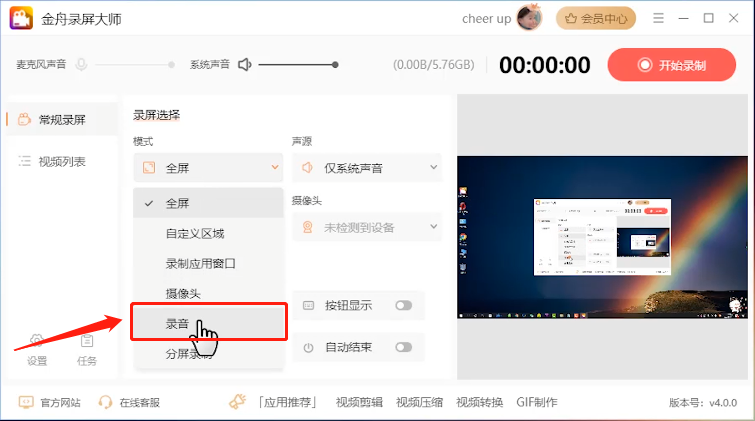The width and height of the screenshot is (755, 421).
Task: Open 视频剪辑 recommended app link
Action: (x=359, y=402)
